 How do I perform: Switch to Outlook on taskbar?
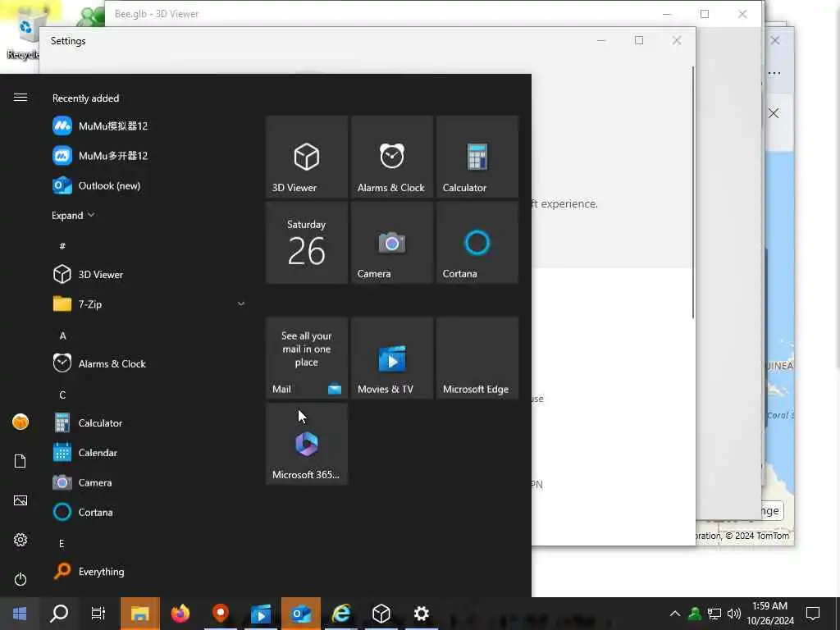(x=300, y=614)
